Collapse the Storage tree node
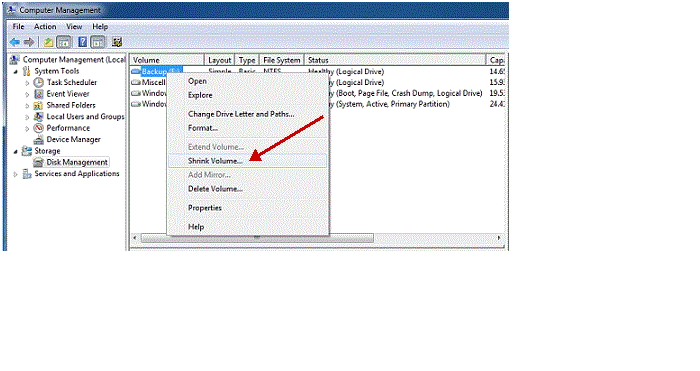 [16, 151]
